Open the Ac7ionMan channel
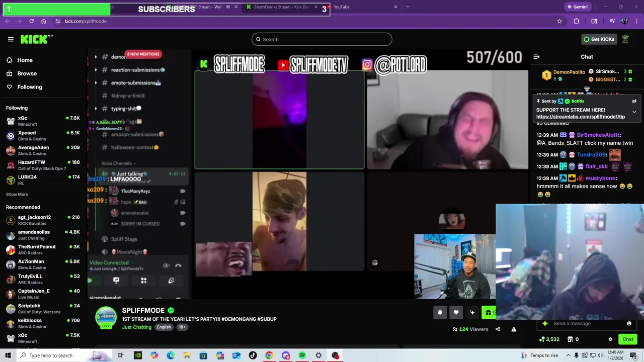 43,264
